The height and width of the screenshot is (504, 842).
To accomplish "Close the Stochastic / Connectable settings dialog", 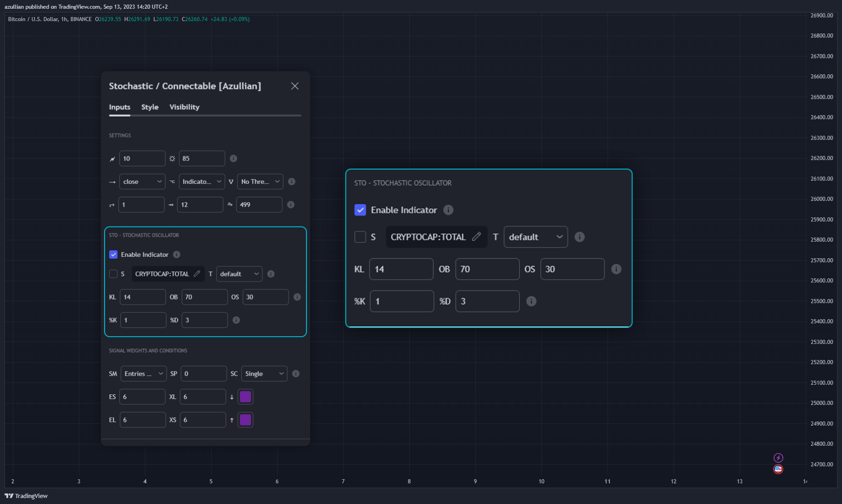I will (295, 86).
